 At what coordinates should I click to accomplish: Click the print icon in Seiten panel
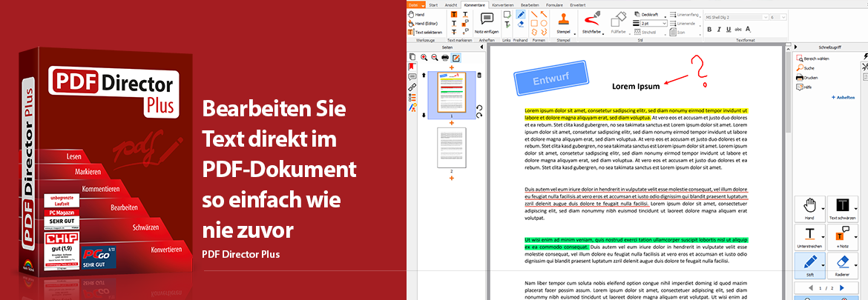pos(445,58)
